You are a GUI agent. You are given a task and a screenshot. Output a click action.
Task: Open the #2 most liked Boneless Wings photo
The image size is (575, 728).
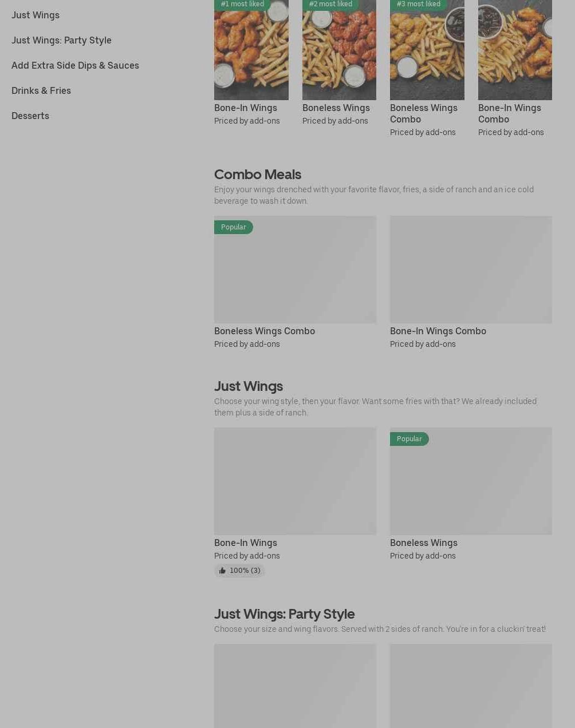[x=339, y=50]
